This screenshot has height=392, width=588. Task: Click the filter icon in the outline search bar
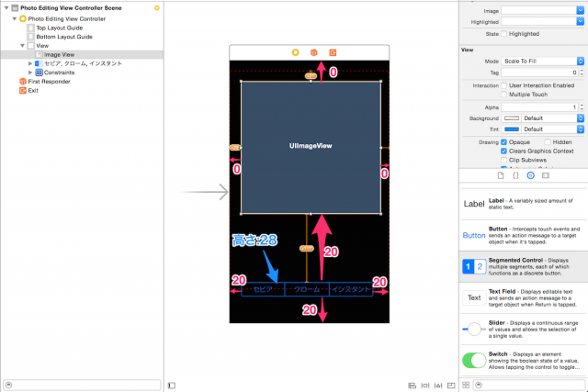click(x=9, y=385)
